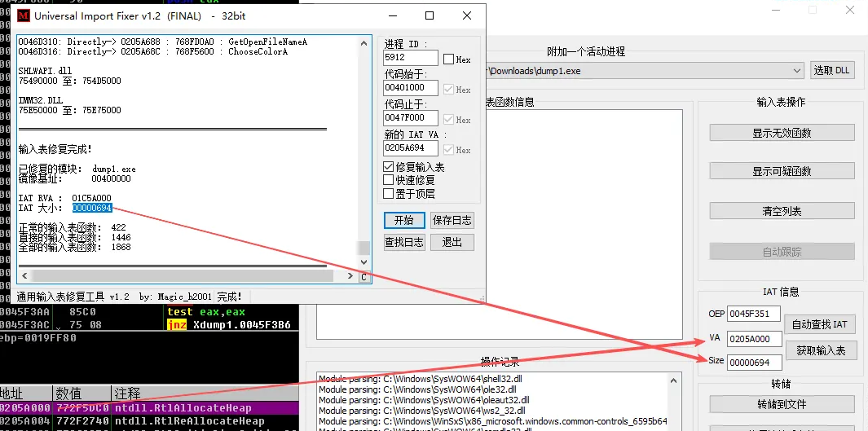The width and height of the screenshot is (868, 431).
Task: Click the 转储到文件 button
Action: point(782,404)
